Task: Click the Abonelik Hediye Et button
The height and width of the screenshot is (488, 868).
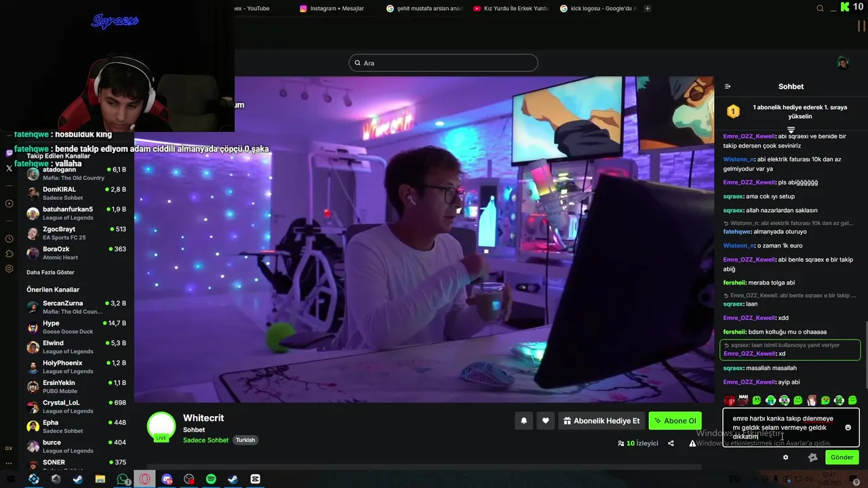Action: click(601, 421)
